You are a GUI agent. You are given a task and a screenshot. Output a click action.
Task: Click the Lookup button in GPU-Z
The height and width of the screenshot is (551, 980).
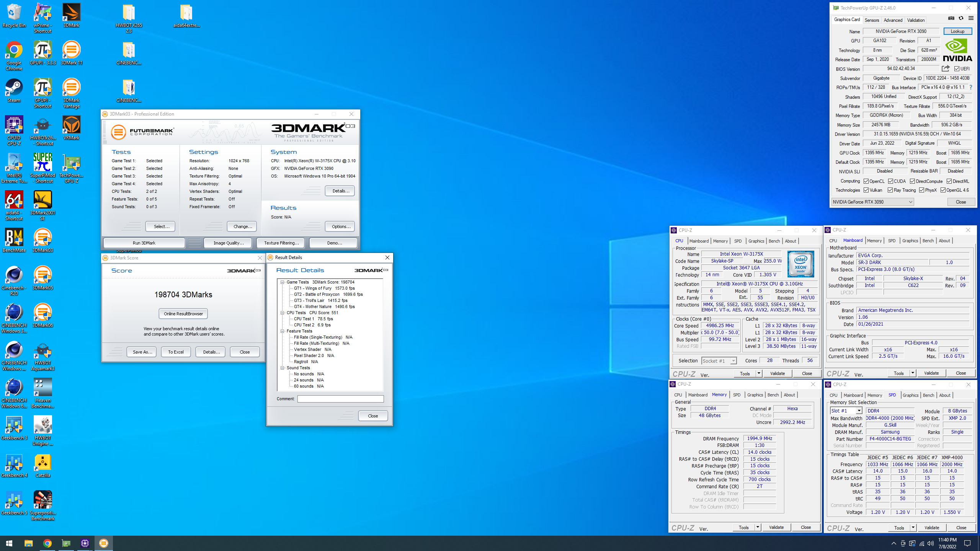click(x=957, y=31)
